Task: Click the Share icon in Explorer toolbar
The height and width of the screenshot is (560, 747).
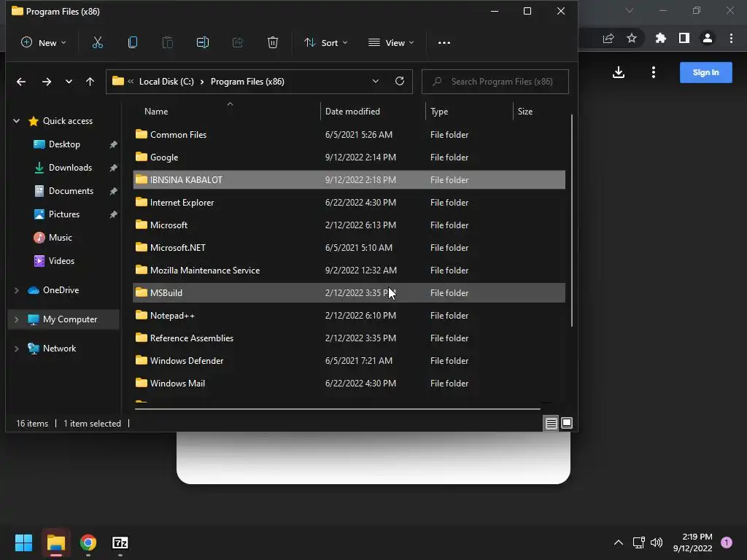Action: point(238,43)
